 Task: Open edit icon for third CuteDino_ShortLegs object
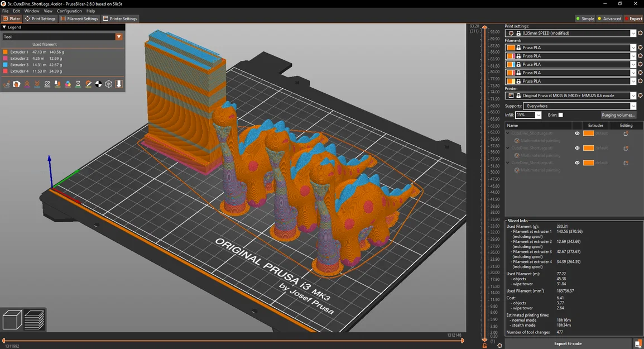pos(626,163)
